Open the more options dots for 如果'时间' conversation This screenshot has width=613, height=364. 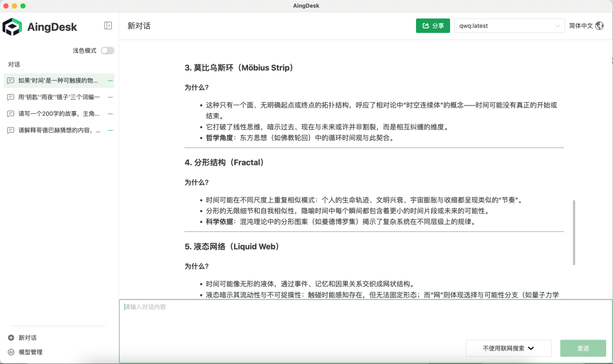tap(110, 81)
